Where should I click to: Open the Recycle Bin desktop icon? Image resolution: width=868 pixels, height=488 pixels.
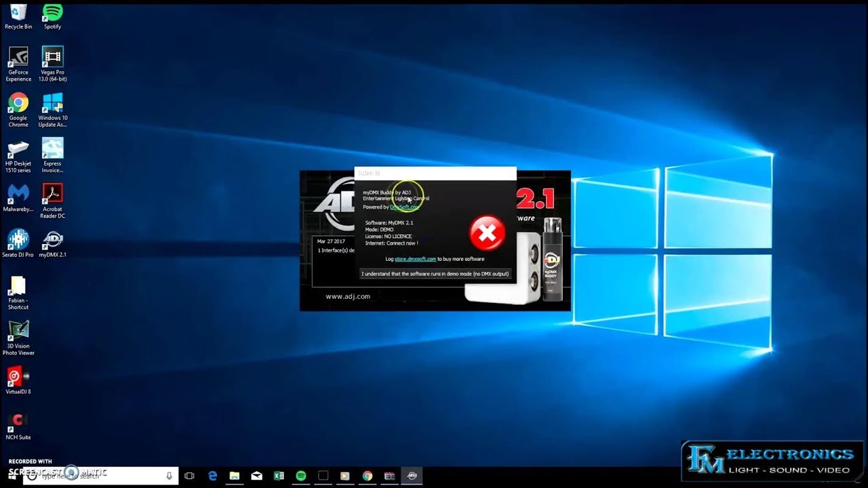coord(18,16)
